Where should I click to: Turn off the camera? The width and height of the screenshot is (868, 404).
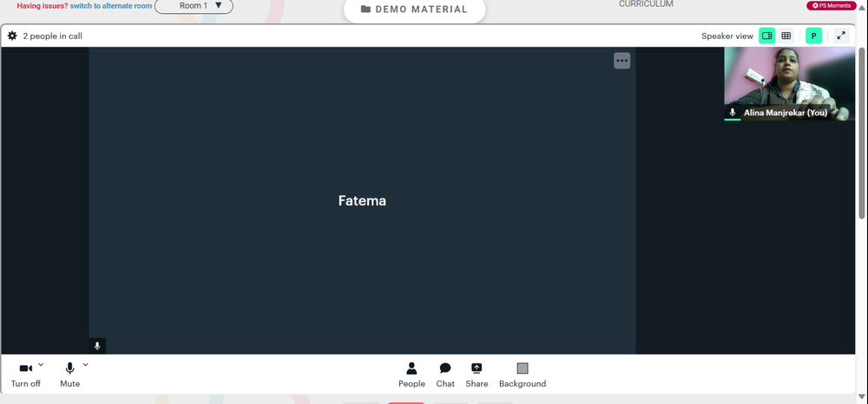click(x=26, y=375)
